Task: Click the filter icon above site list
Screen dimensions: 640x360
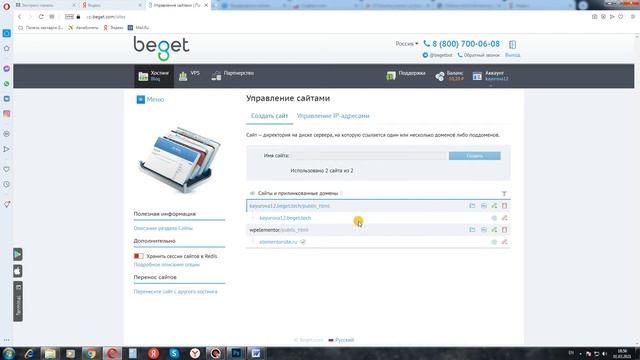Action: (x=504, y=193)
